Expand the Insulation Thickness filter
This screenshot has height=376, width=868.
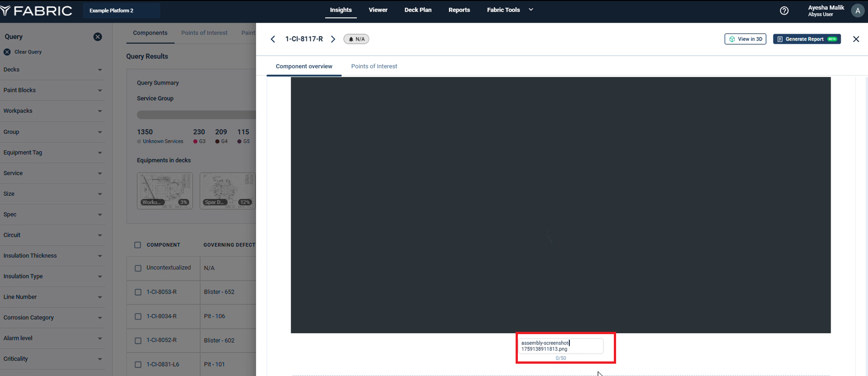click(53, 256)
